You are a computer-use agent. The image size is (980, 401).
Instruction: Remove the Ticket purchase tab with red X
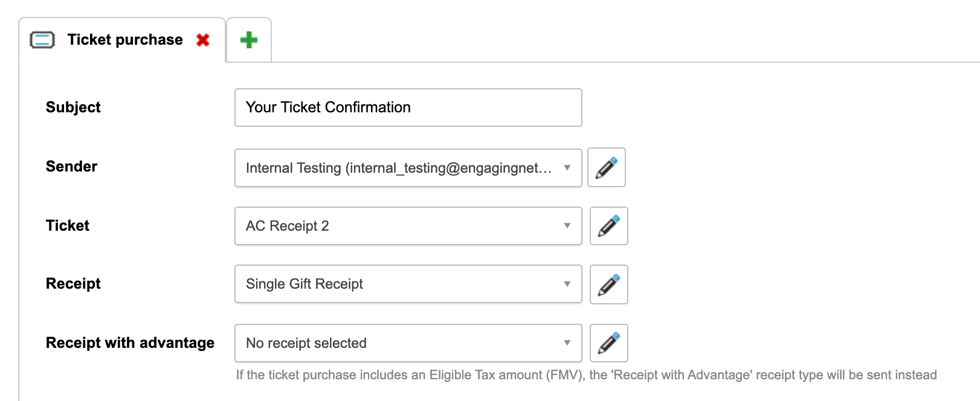203,40
